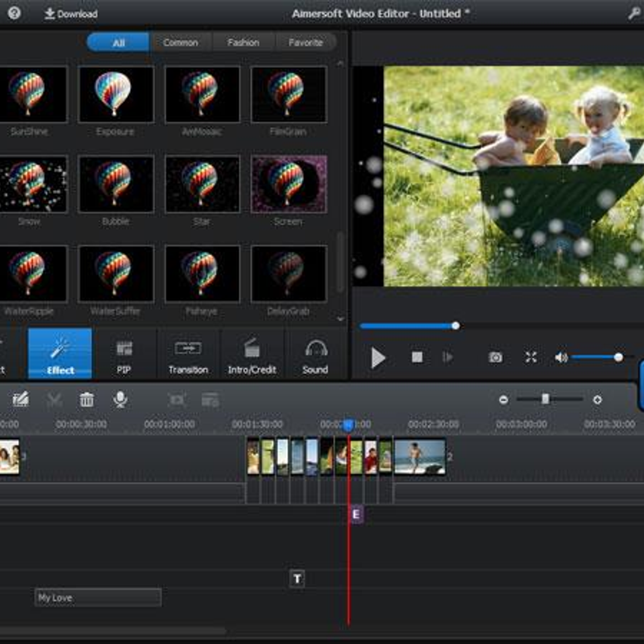Select the beach runner clip thumbnail
644x644 pixels.
coord(420,457)
